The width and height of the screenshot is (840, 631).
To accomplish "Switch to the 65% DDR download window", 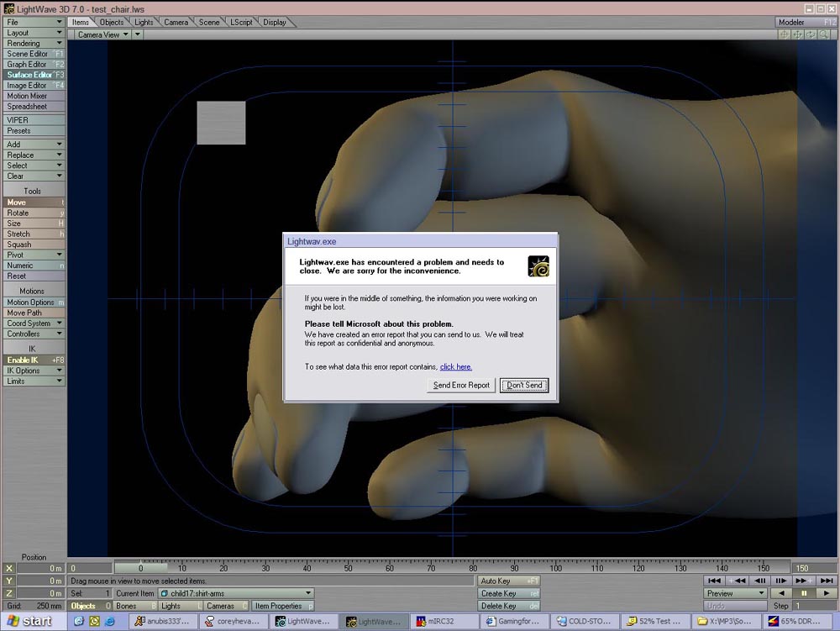I will point(796,622).
